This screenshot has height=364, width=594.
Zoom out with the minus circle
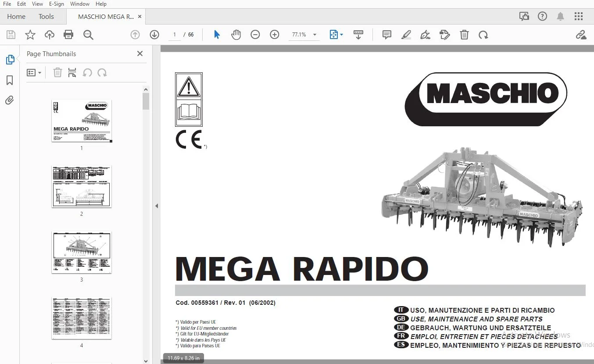[255, 35]
